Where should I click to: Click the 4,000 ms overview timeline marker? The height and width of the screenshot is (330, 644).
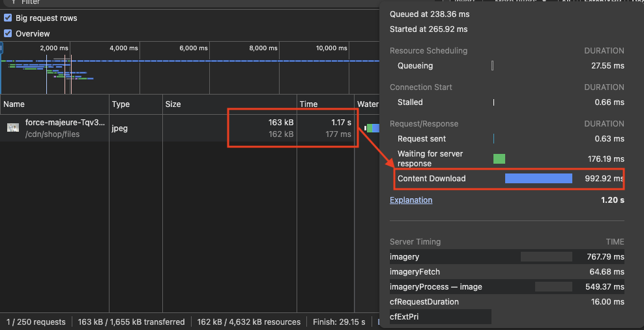pyautogui.click(x=124, y=48)
